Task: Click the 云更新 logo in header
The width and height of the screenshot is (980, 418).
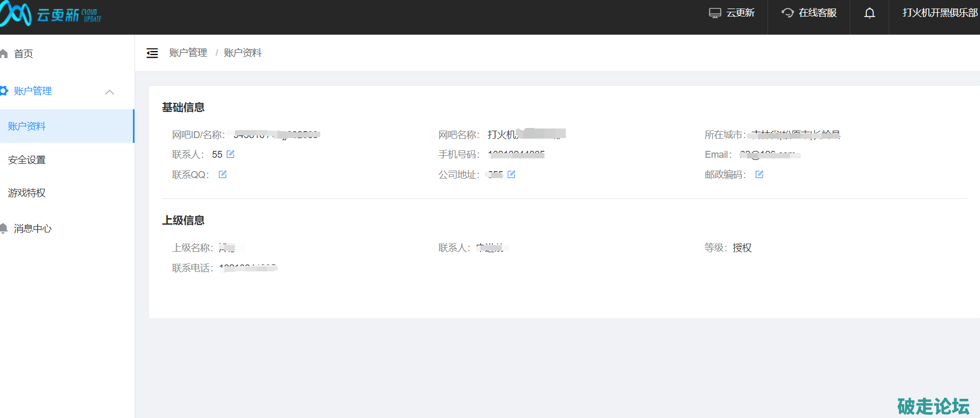Action: (51, 14)
